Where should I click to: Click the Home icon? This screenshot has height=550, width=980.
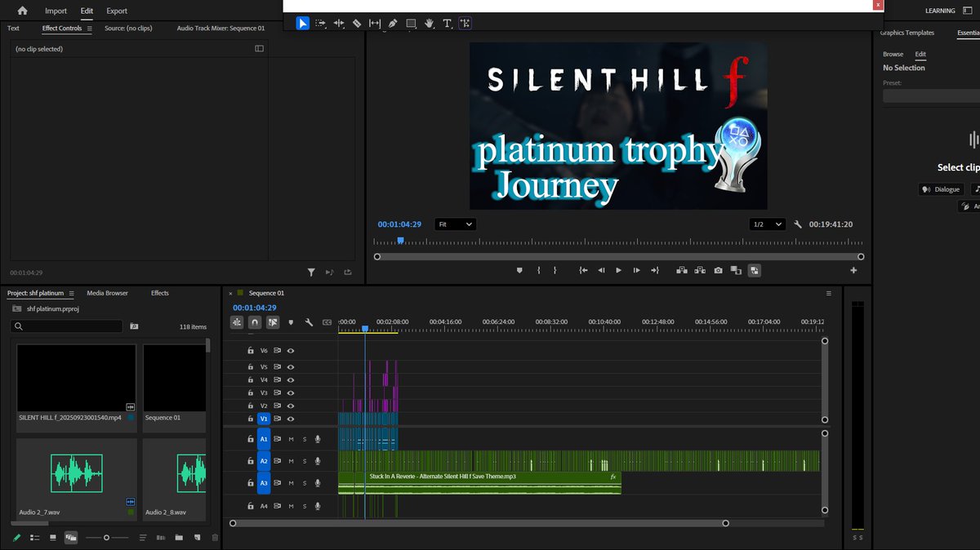click(22, 11)
